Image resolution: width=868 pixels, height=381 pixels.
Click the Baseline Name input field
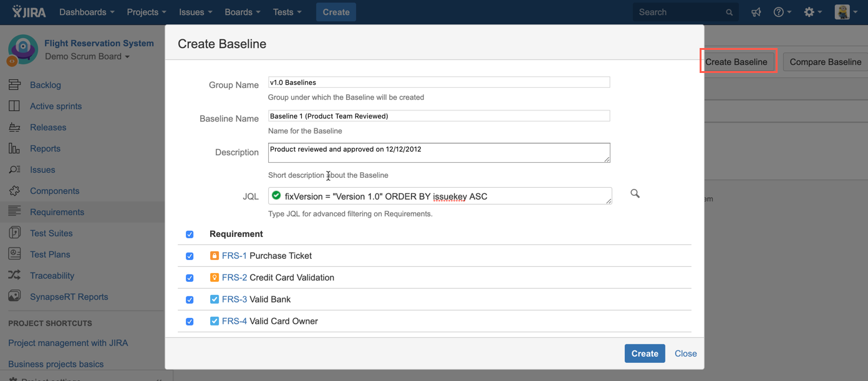(438, 116)
